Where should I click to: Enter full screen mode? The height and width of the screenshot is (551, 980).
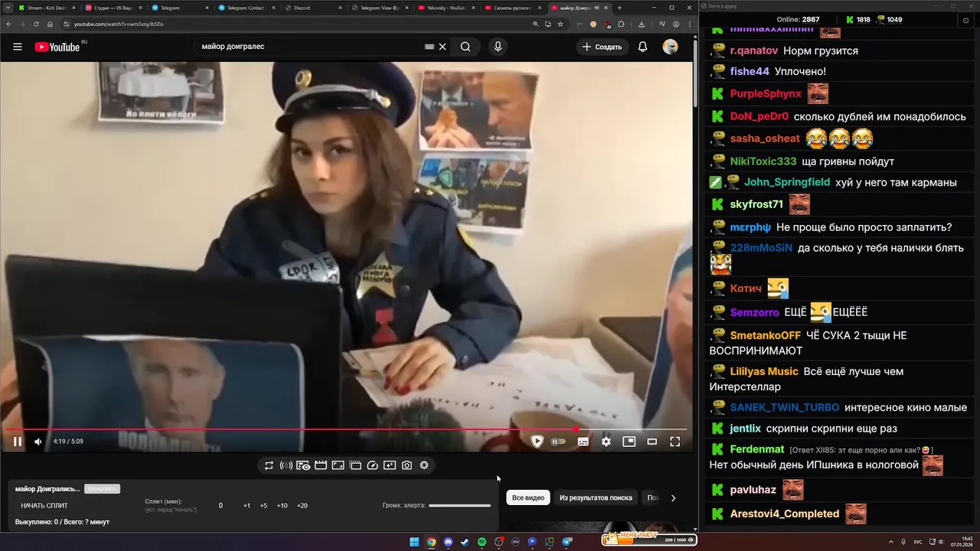tap(675, 442)
